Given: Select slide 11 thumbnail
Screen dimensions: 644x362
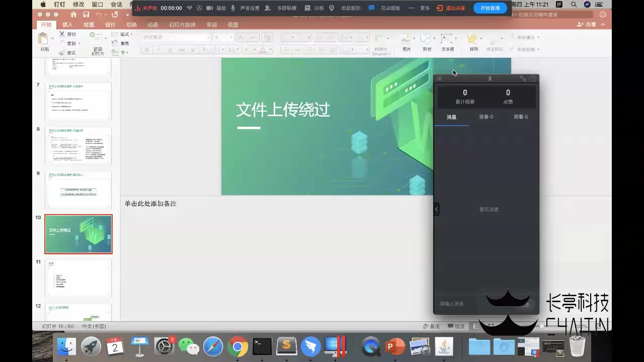Looking at the screenshot, I should [78, 278].
